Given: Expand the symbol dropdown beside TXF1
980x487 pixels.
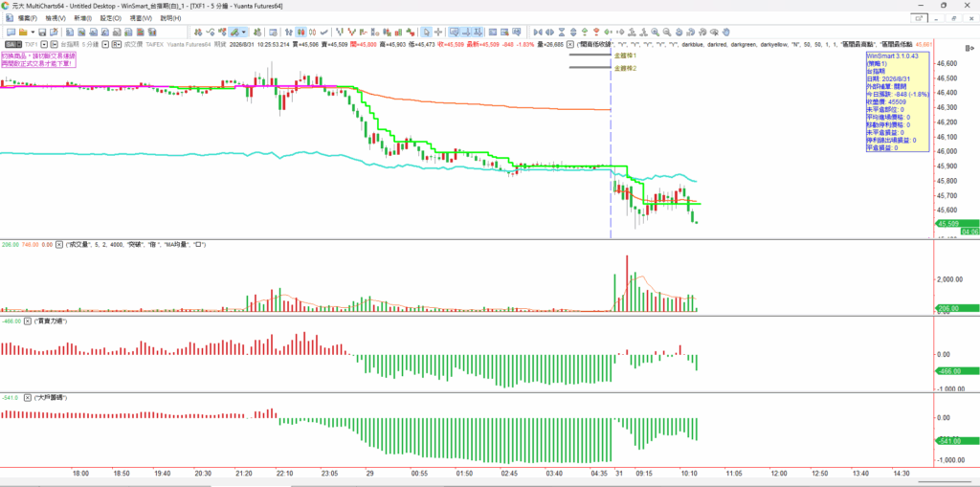Looking at the screenshot, I should click(x=44, y=44).
